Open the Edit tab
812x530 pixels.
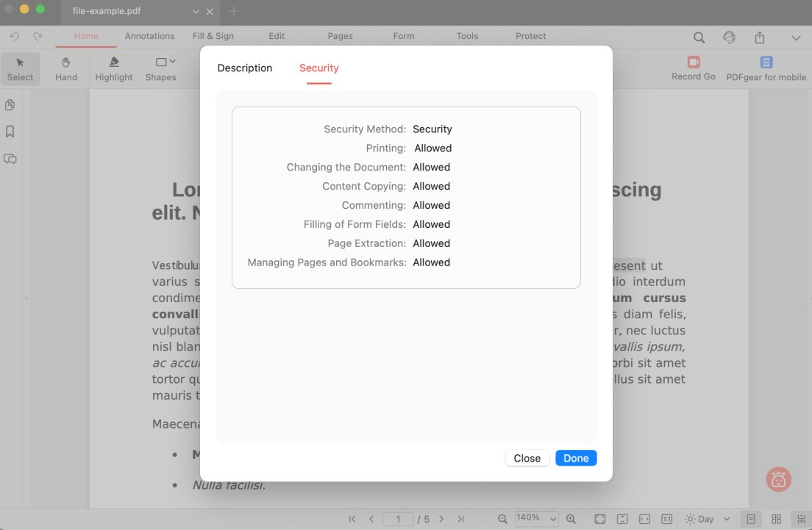[x=277, y=36]
